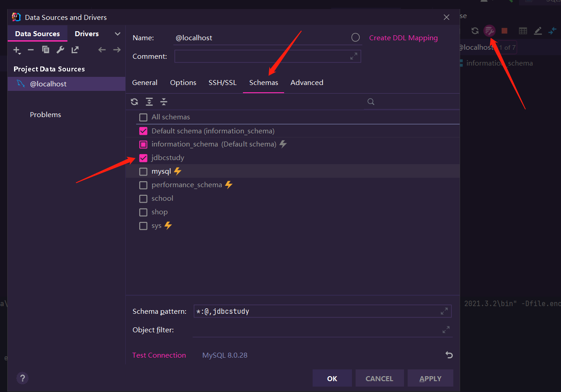This screenshot has width=561, height=392.
Task: Click the Schema pattern input field
Action: (x=322, y=311)
